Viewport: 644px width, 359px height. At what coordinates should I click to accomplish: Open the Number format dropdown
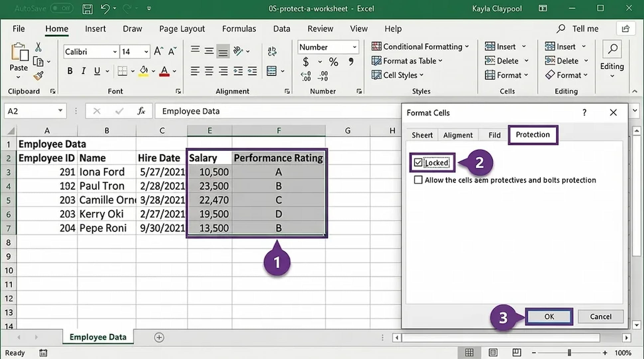coord(355,47)
